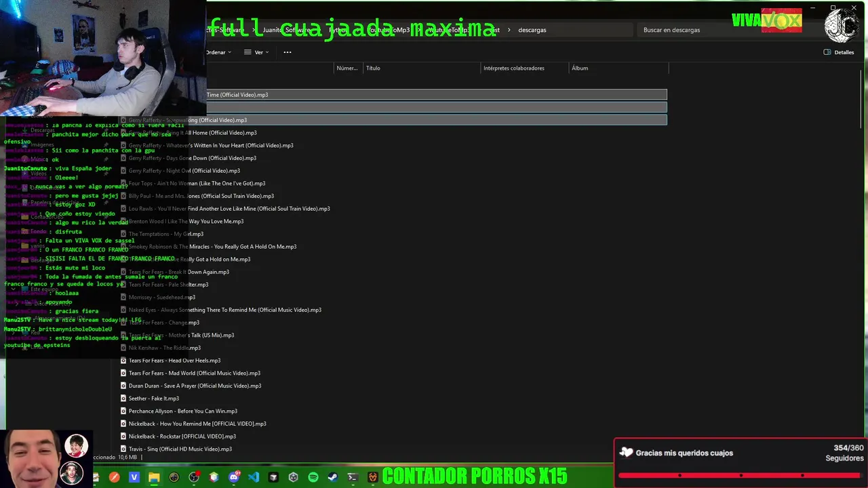The image size is (868, 488).
Task: Open the three-dots more options menu
Action: point(288,52)
